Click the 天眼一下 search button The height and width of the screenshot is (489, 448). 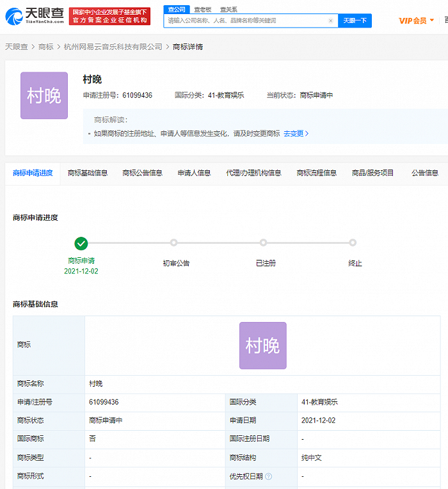(x=355, y=21)
